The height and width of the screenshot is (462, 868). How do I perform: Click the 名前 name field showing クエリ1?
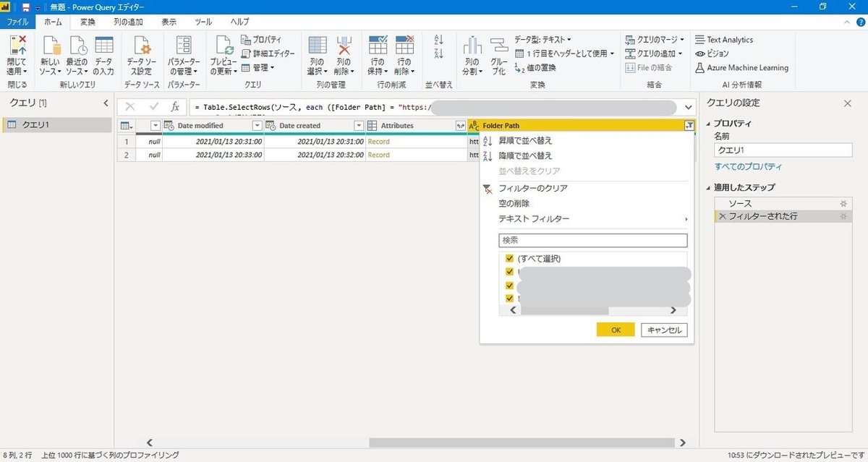[783, 150]
